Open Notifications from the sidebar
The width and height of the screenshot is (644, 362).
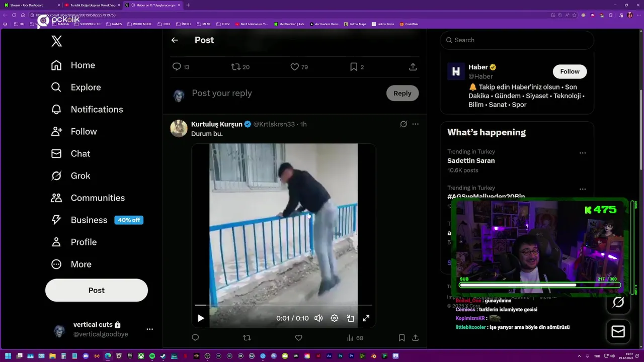coord(87,110)
